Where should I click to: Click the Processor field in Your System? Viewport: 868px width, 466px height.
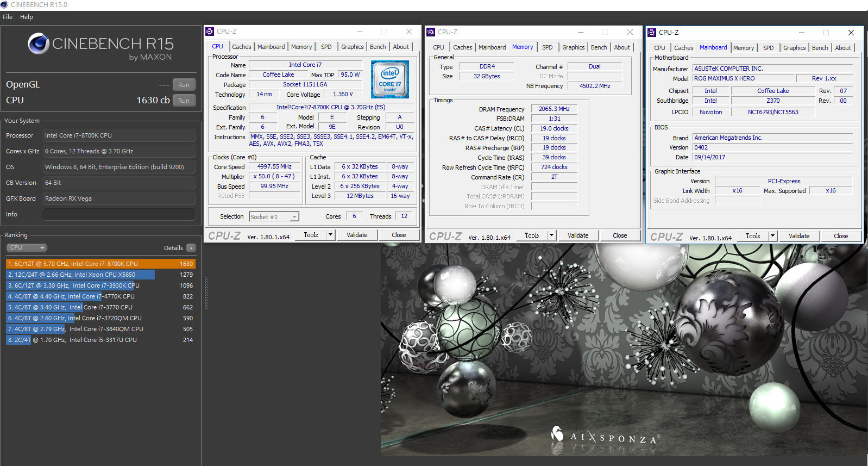point(119,135)
